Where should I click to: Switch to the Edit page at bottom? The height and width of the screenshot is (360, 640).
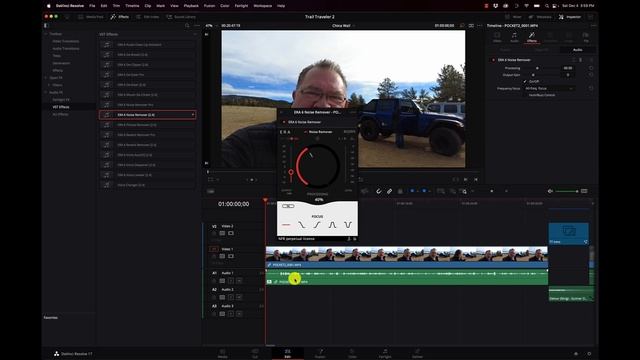[x=287, y=353]
